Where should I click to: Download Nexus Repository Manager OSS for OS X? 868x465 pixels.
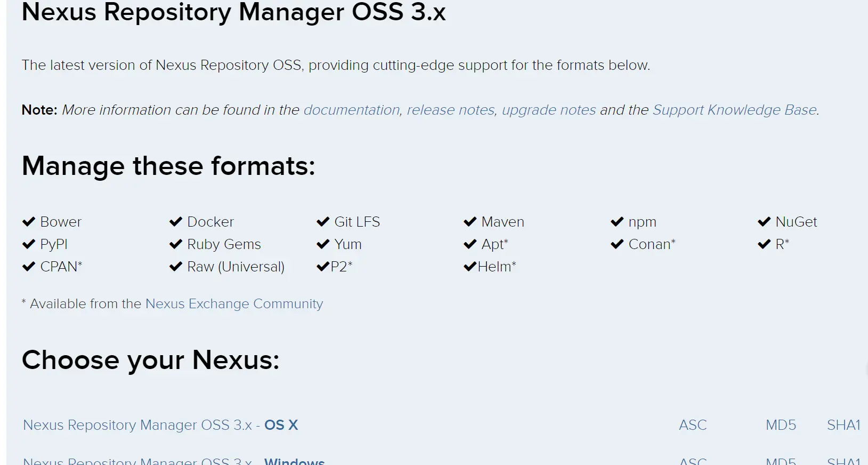click(160, 425)
